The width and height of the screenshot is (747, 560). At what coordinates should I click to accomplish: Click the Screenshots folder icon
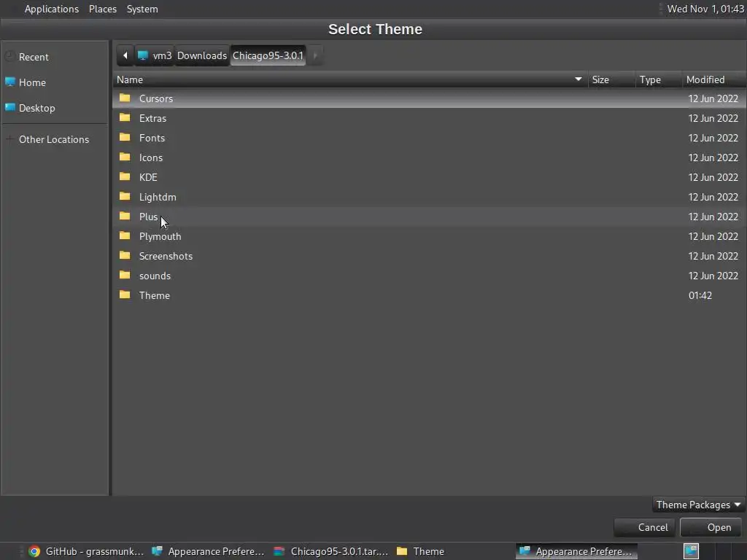(x=125, y=256)
